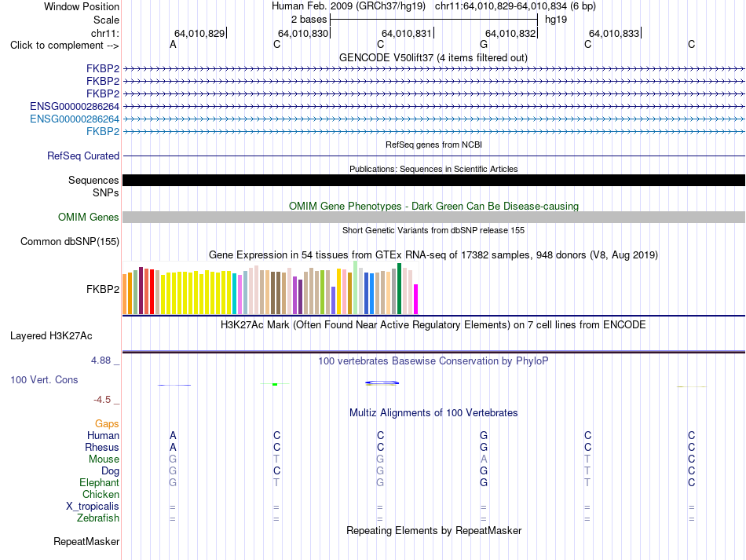Screen dimensions: 746x560
Task: Click the 'A' base in the Mouse alignment row
Action: [x=484, y=459]
